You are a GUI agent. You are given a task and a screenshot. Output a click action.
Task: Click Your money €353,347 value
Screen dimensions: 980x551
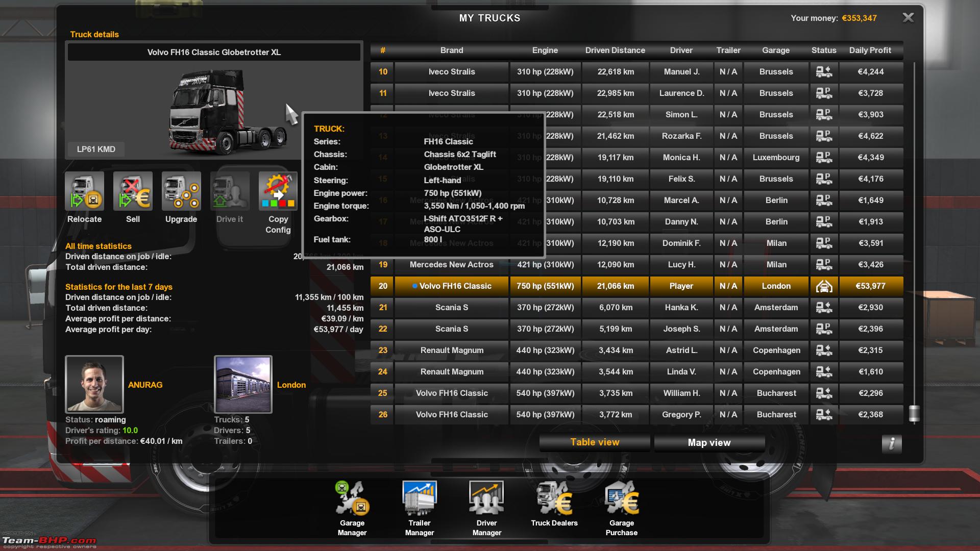tap(859, 18)
